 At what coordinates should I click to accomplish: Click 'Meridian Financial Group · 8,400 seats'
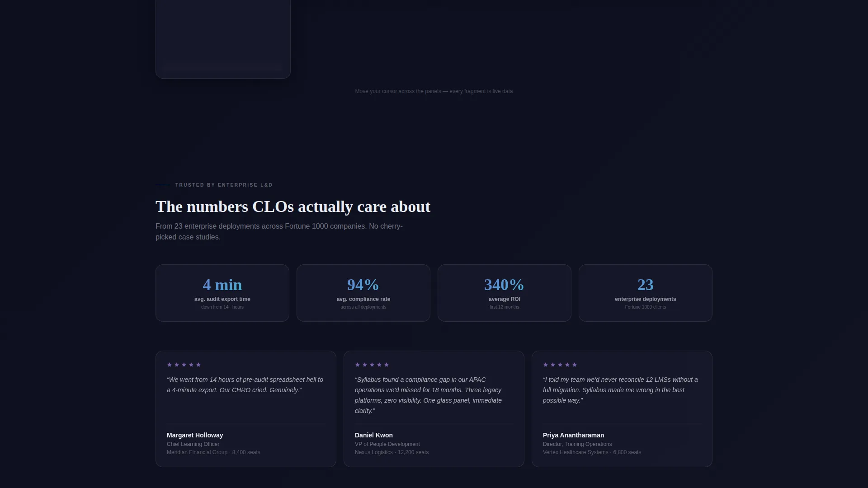point(213,452)
